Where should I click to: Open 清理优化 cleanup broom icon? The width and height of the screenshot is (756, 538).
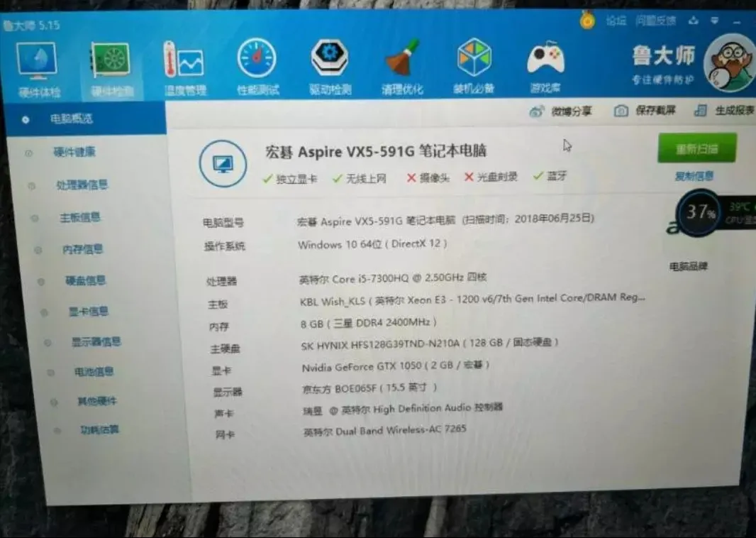point(402,67)
